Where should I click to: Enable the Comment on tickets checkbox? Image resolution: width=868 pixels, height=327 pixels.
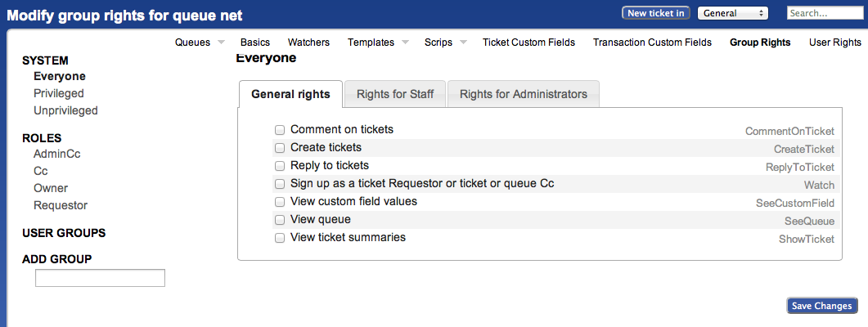pyautogui.click(x=280, y=130)
